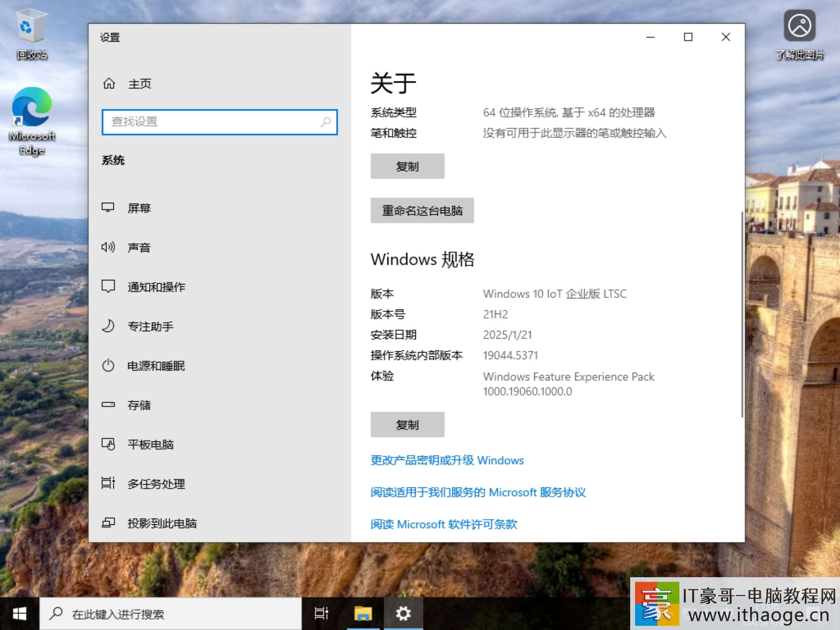
Task: Maximize the 设置 window
Action: (688, 37)
